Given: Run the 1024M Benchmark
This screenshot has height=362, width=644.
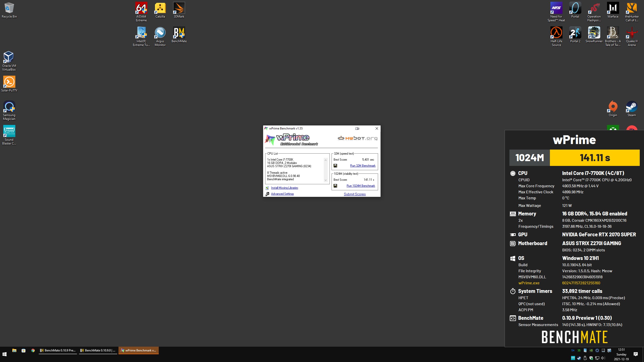Looking at the screenshot, I should click(361, 186).
